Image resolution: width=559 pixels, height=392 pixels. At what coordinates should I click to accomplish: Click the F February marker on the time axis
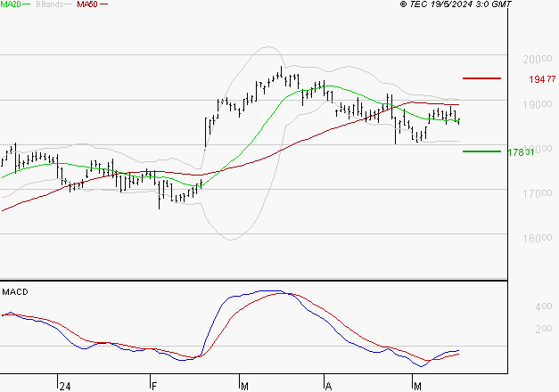(x=154, y=387)
